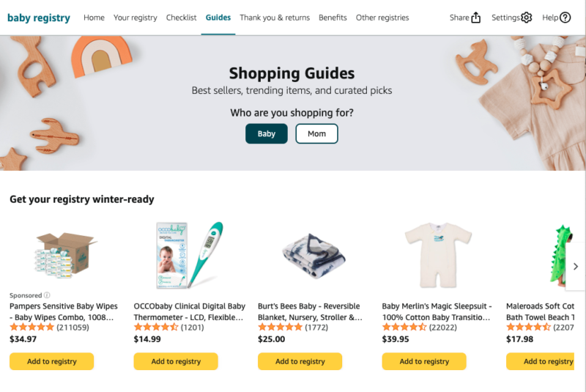The image size is (586, 392).
Task: Add OCCObaby thermometer to registry
Action: (x=176, y=361)
